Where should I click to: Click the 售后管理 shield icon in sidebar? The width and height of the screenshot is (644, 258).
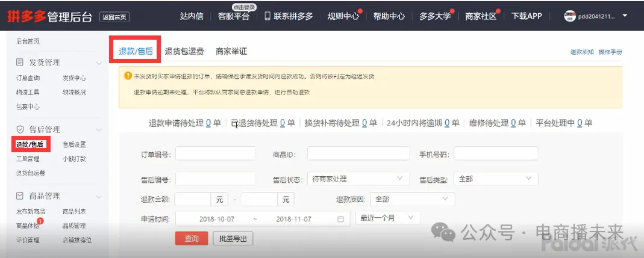pyautogui.click(x=20, y=129)
